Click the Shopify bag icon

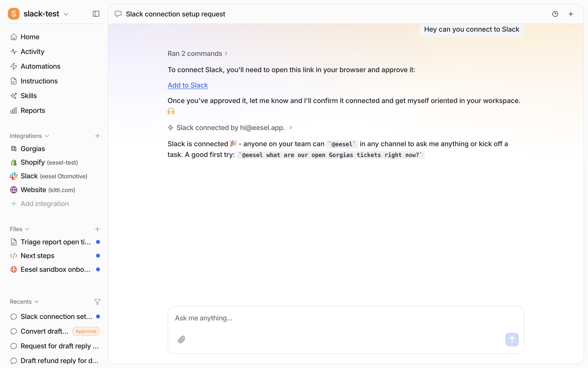(x=14, y=162)
